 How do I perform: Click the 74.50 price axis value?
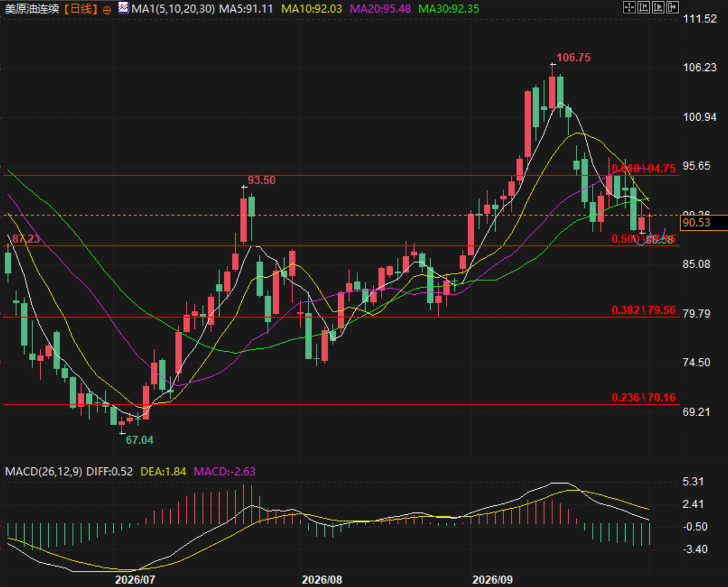(698, 363)
